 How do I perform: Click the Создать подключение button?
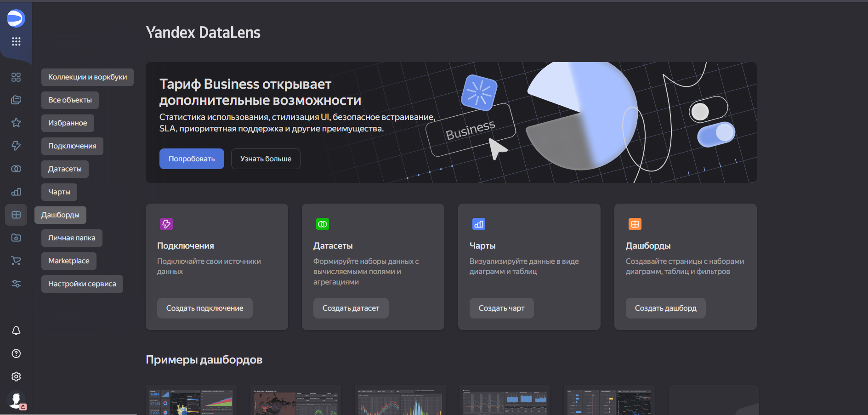(205, 308)
